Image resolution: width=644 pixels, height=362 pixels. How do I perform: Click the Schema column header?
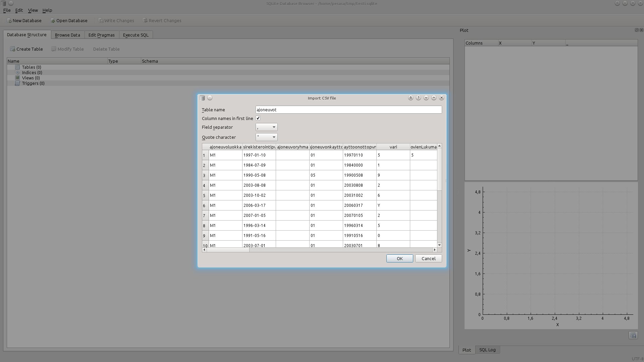295,61
